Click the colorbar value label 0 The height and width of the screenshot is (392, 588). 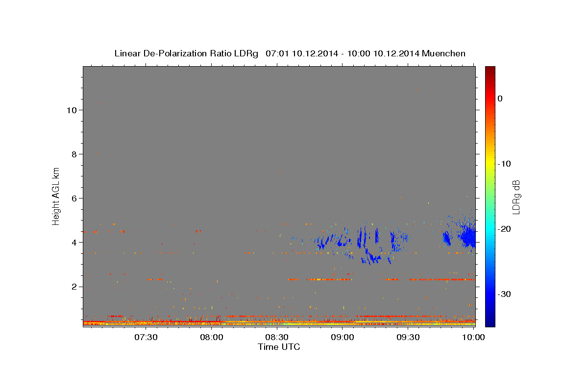500,98
